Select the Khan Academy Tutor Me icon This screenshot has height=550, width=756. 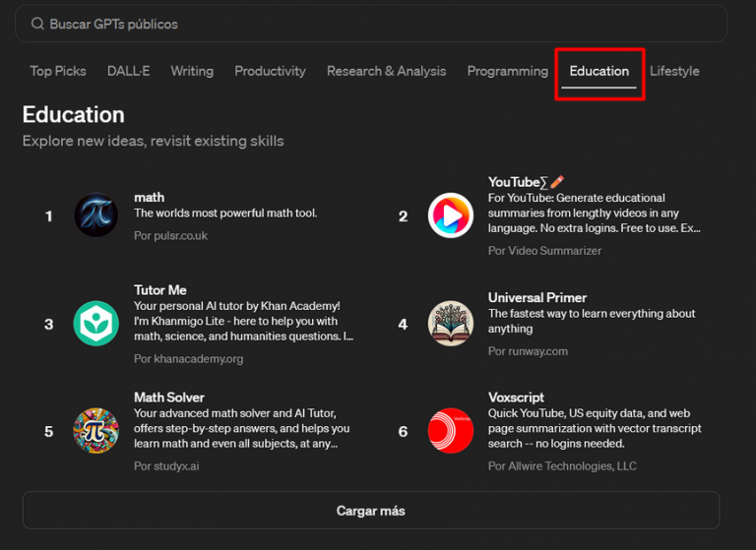[96, 324]
